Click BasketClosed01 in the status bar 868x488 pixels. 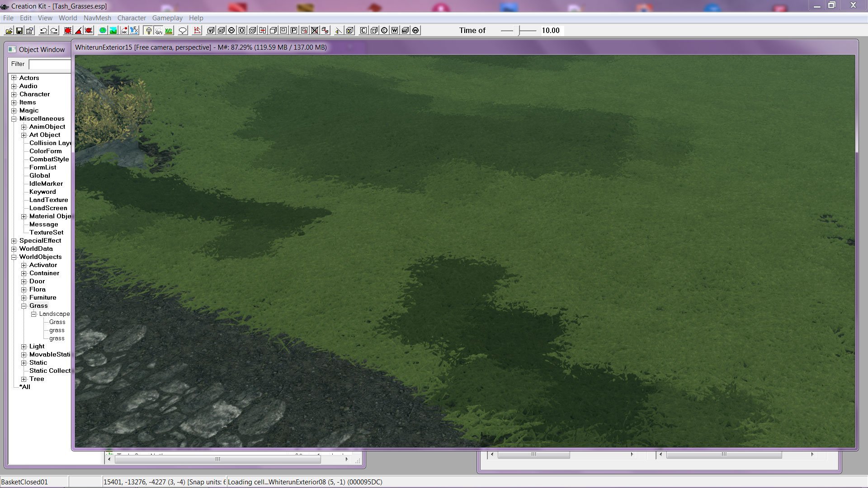(x=24, y=482)
